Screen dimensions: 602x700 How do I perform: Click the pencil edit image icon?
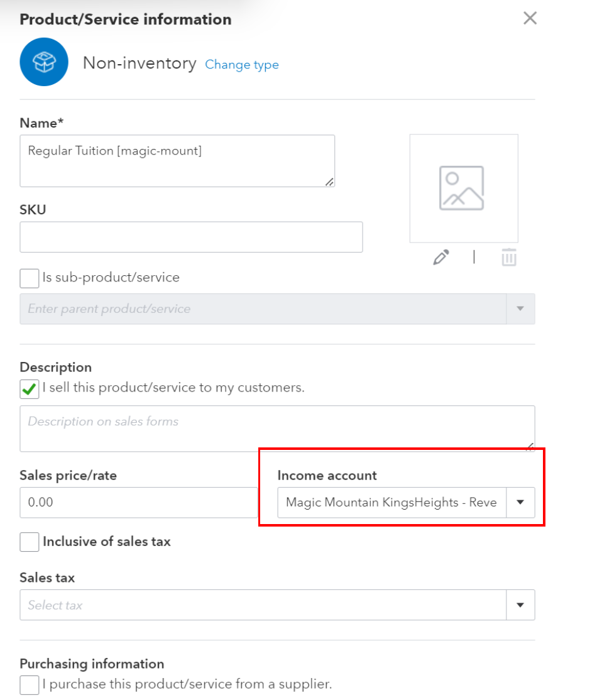coord(441,257)
